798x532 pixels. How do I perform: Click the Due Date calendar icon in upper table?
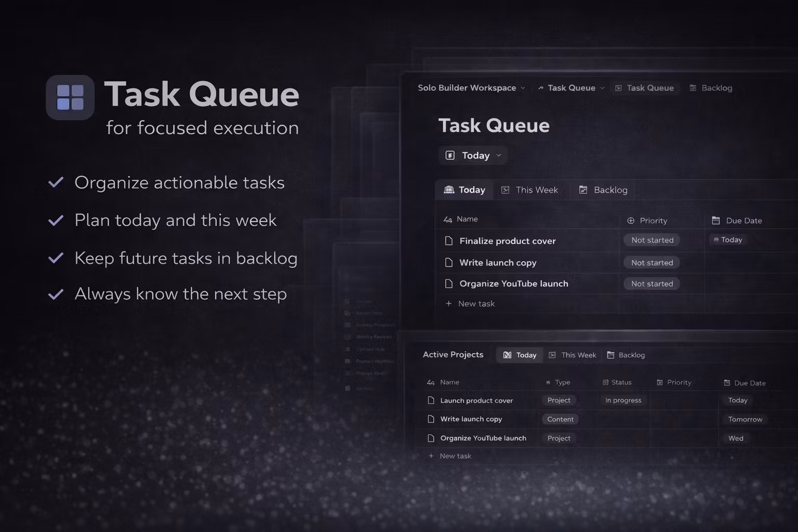click(x=715, y=220)
